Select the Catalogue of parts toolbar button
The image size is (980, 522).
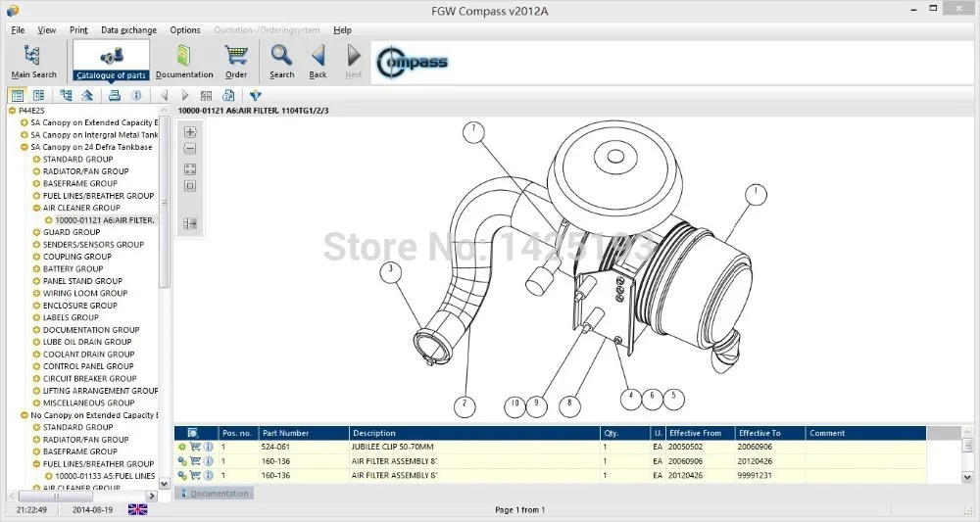click(112, 61)
